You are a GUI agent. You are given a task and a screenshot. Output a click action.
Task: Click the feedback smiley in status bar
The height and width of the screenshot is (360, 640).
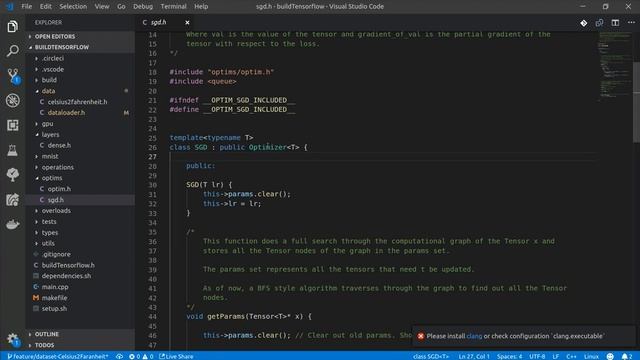coord(610,356)
